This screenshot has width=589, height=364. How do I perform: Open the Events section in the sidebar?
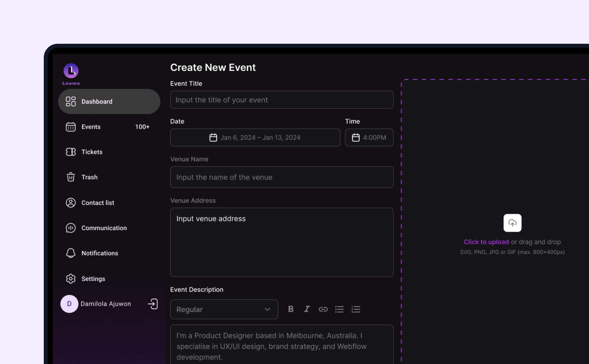(x=91, y=127)
